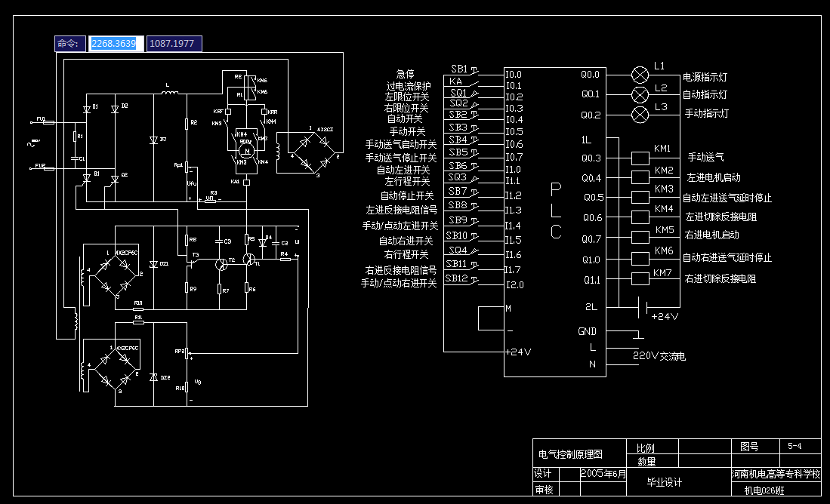Select the motor M symbol in left circuit
This screenshot has height=504, width=830.
click(246, 151)
